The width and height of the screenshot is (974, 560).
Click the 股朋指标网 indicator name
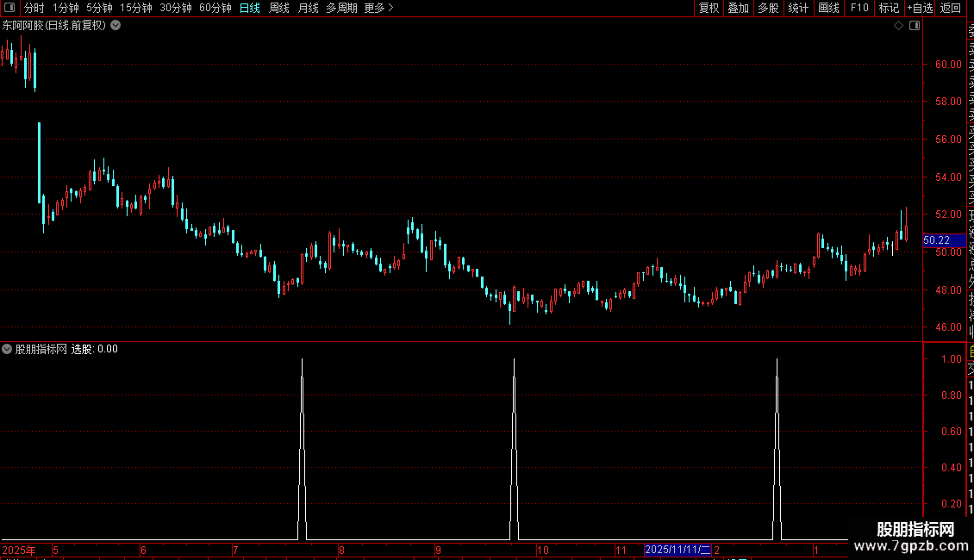41,349
